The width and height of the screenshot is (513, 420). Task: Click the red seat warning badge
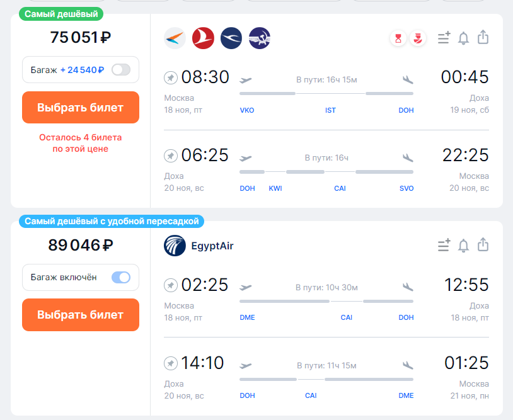click(x=418, y=38)
